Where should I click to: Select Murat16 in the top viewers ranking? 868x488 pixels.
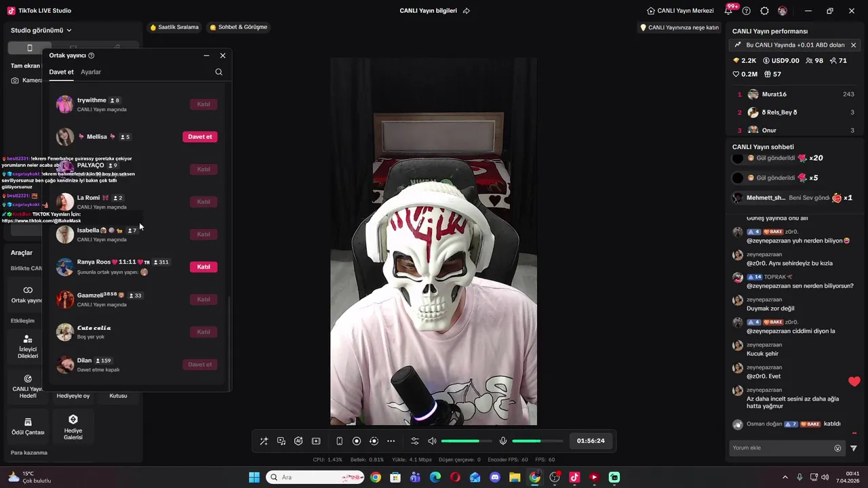[796, 94]
